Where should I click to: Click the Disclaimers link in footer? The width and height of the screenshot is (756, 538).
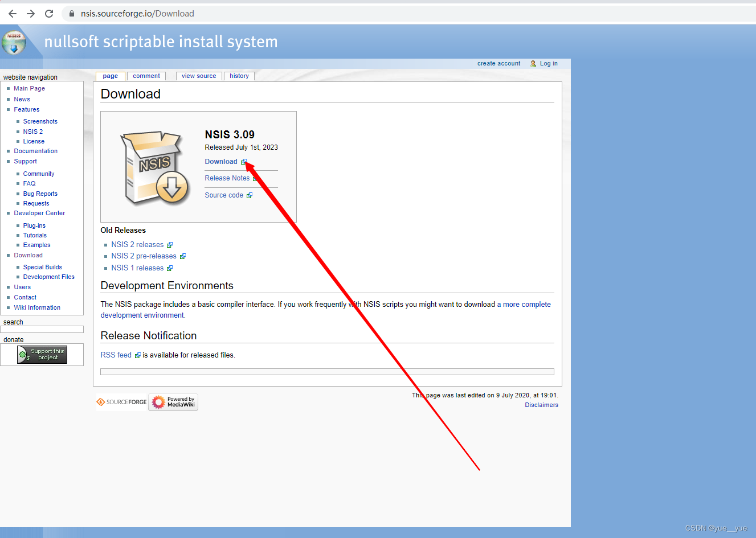coord(542,405)
